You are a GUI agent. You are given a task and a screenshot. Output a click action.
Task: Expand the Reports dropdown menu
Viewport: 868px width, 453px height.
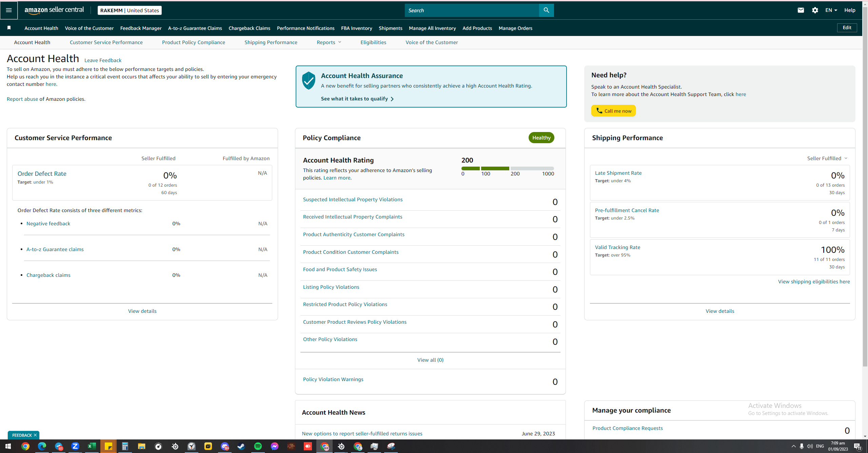tap(329, 42)
